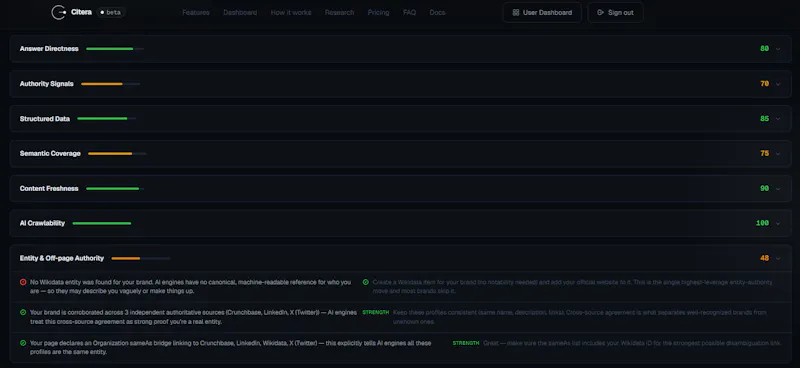800x368 pixels.
Task: Click the Content Freshness progress bar
Action: [115, 189]
